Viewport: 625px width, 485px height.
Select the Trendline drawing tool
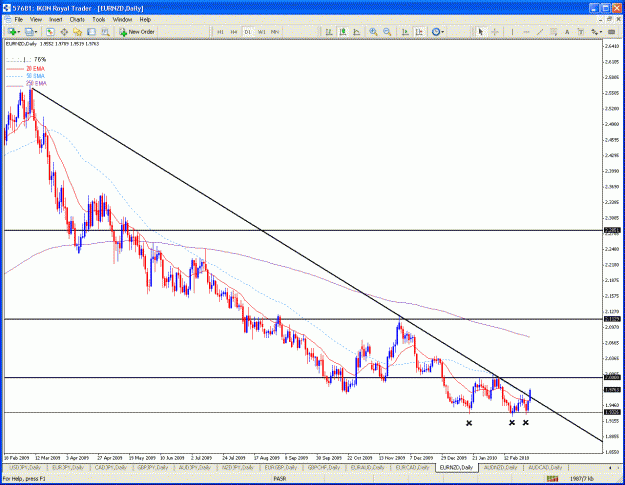[540, 32]
